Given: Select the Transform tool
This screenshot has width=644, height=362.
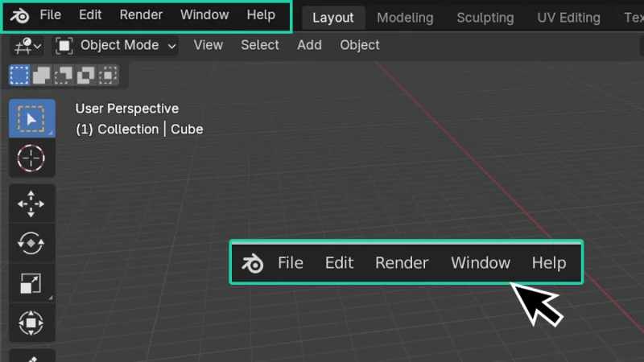Looking at the screenshot, I should pyautogui.click(x=31, y=323).
